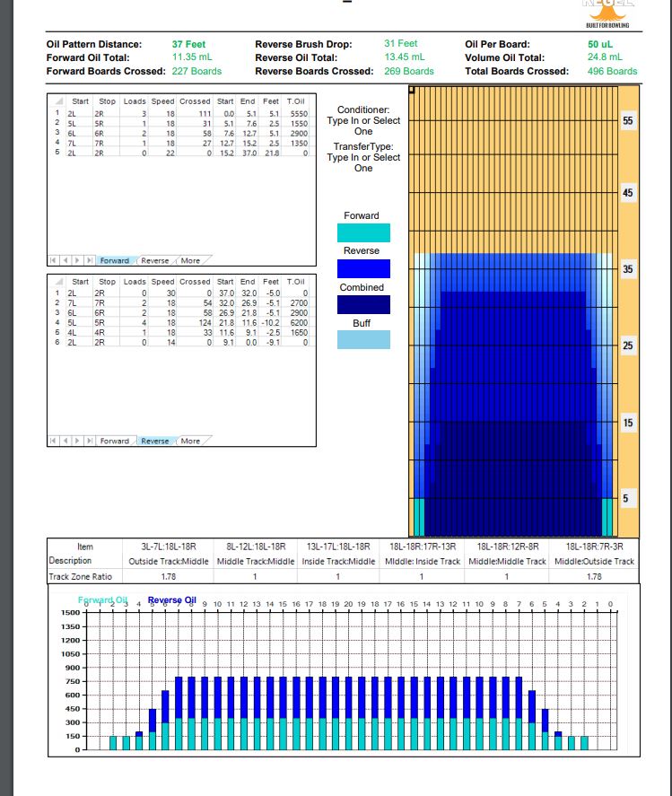Go to previous sheet in reverse loads table

(65, 441)
